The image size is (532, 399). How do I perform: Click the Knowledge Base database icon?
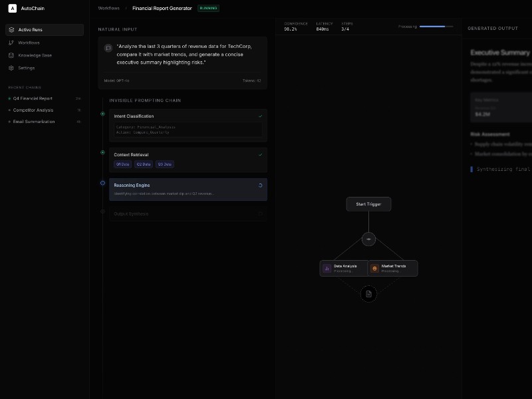click(x=12, y=55)
